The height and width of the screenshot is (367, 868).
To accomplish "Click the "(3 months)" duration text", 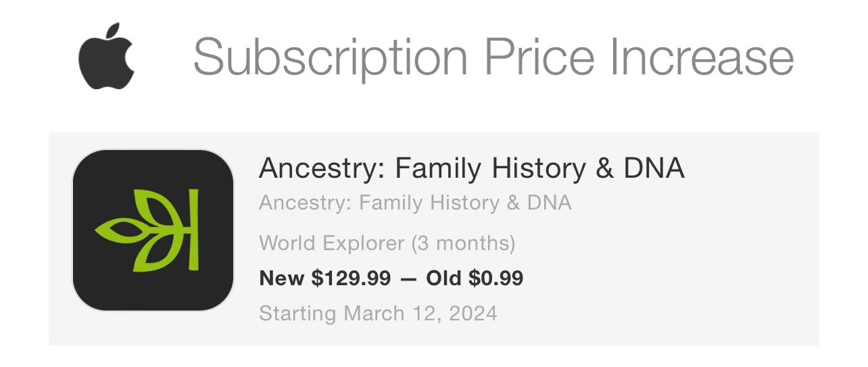I will [463, 243].
